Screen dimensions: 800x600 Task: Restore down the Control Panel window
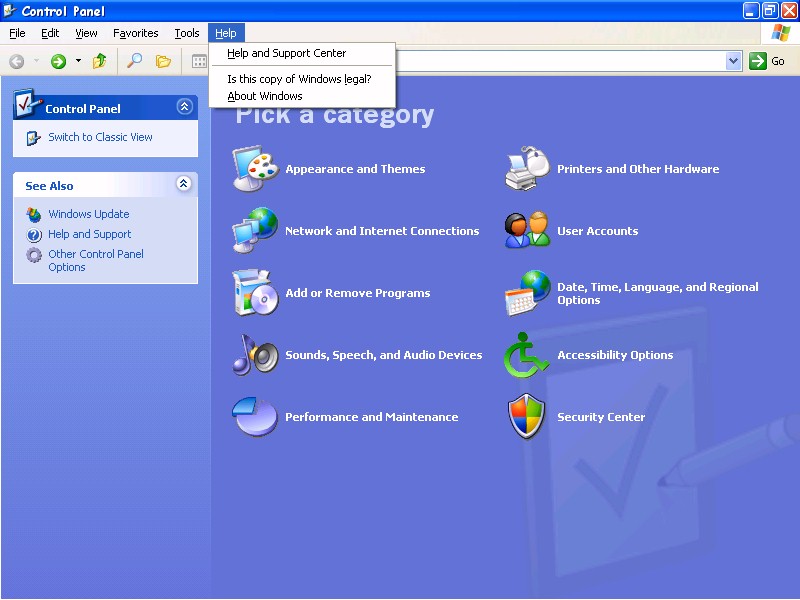click(770, 11)
